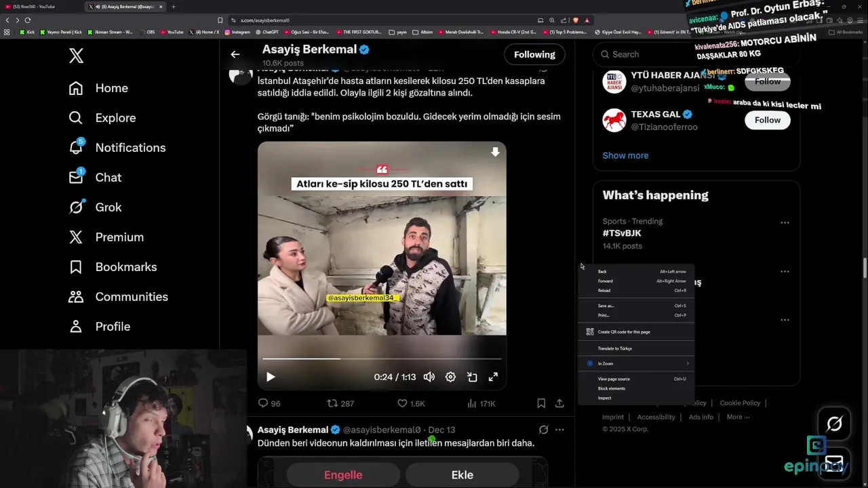
Task: Click the browser reload button
Action: coord(28,20)
